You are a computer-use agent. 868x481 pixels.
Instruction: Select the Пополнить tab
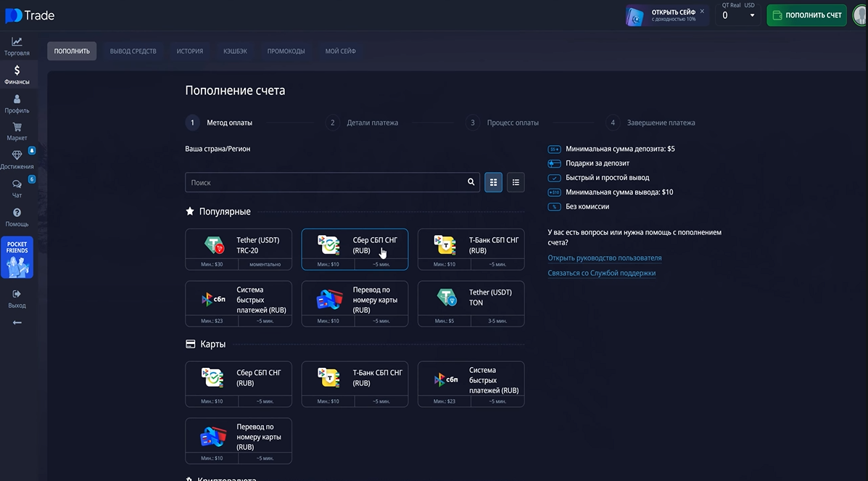pos(72,51)
